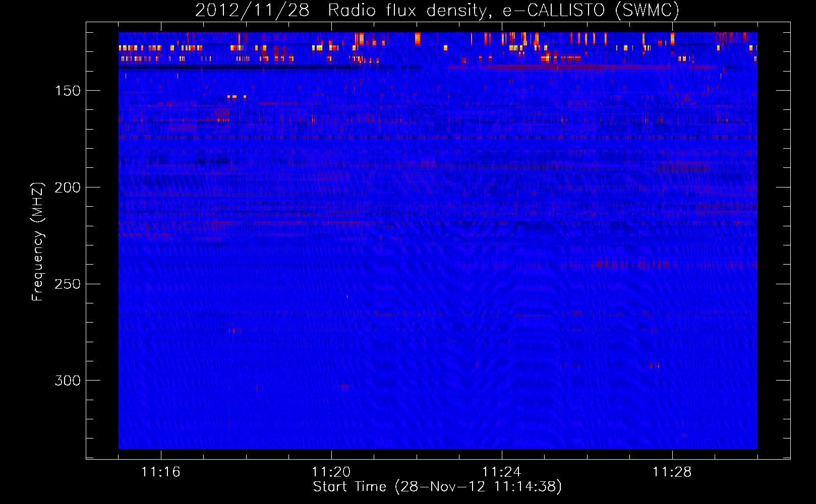Click the 11:20 time tick label
Image resolution: width=816 pixels, height=504 pixels.
pyautogui.click(x=331, y=472)
